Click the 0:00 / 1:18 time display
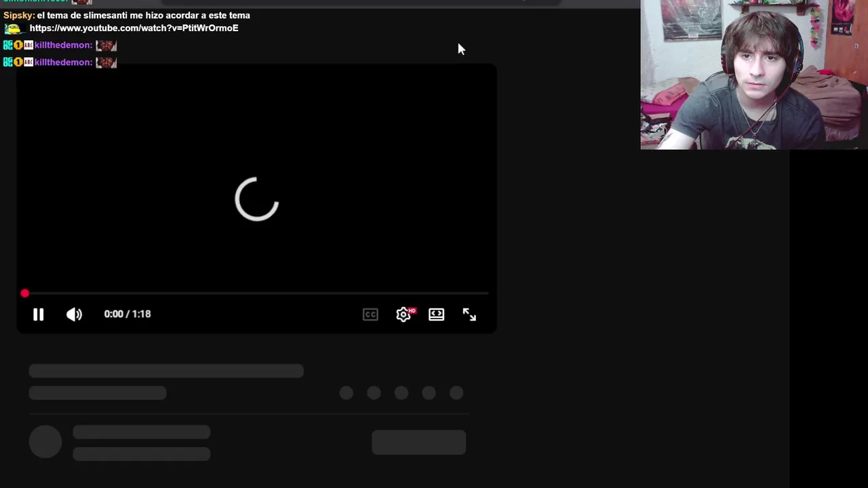The height and width of the screenshot is (488, 868). click(x=127, y=314)
